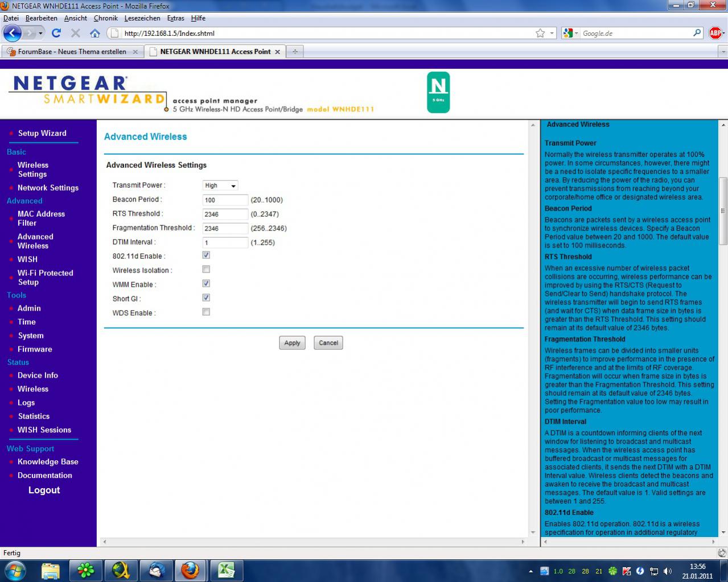728x582 pixels.
Task: Close the NETGEAR WNHDE111 tab
Action: [x=277, y=52]
